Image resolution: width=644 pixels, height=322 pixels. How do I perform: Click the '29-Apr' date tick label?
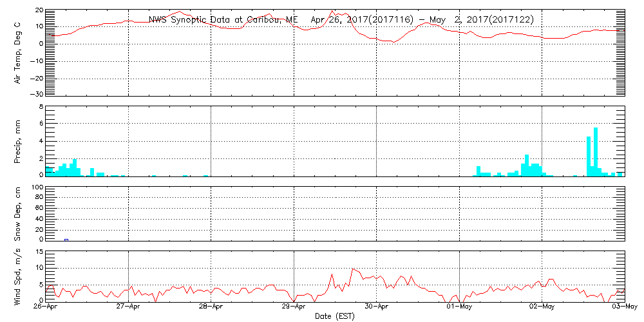[294, 307]
